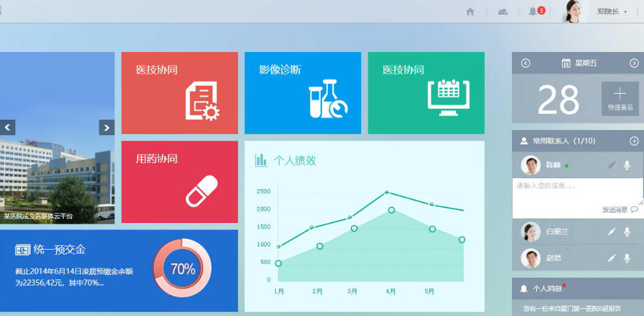
Task: Start voice message to 陈峰
Action: [x=626, y=165]
